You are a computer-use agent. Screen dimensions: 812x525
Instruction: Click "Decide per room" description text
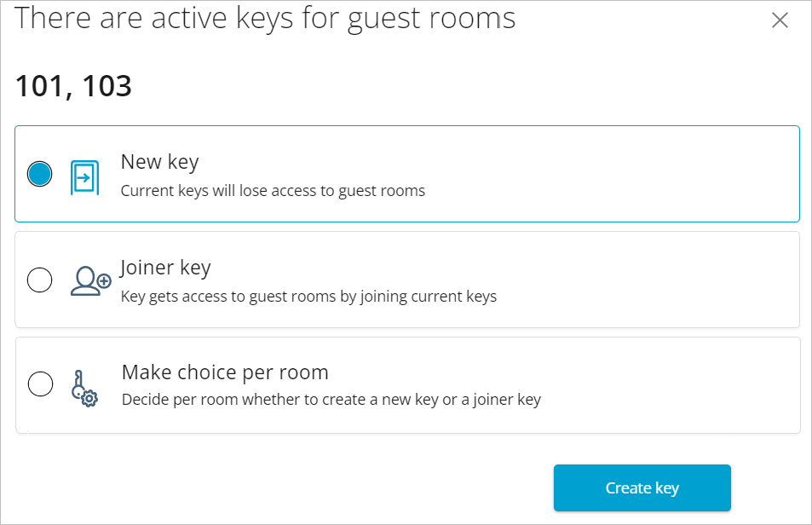[331, 399]
